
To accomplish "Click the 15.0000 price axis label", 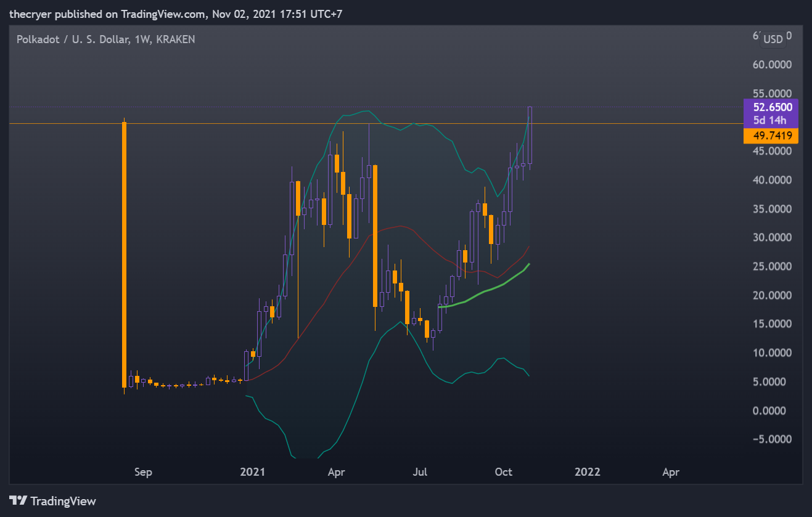I will point(772,324).
